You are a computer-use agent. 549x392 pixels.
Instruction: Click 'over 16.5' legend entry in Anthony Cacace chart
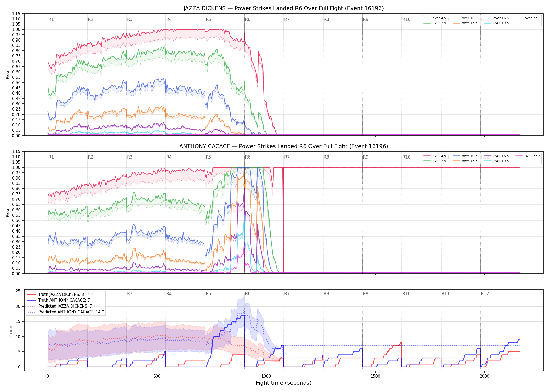[496, 156]
